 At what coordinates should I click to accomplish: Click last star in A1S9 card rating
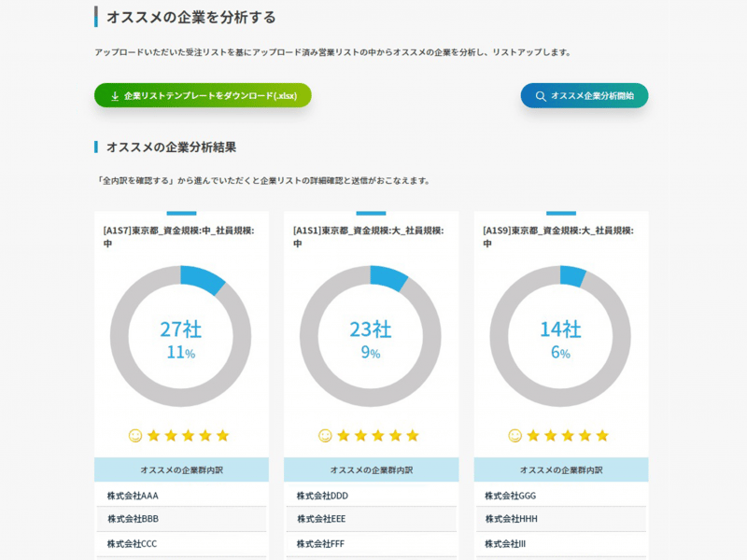coord(602,435)
